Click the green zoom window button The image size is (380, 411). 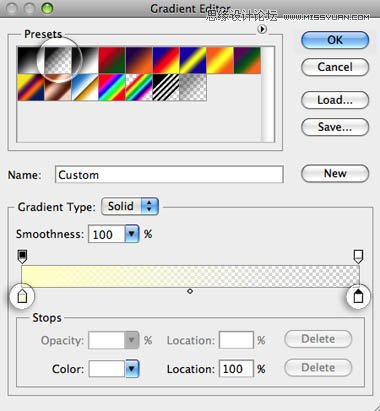click(47, 8)
